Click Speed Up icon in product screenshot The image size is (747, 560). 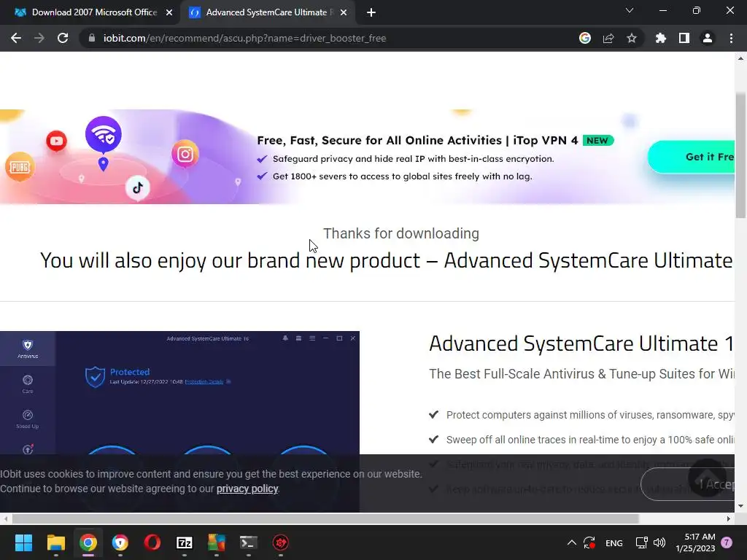coord(28,419)
